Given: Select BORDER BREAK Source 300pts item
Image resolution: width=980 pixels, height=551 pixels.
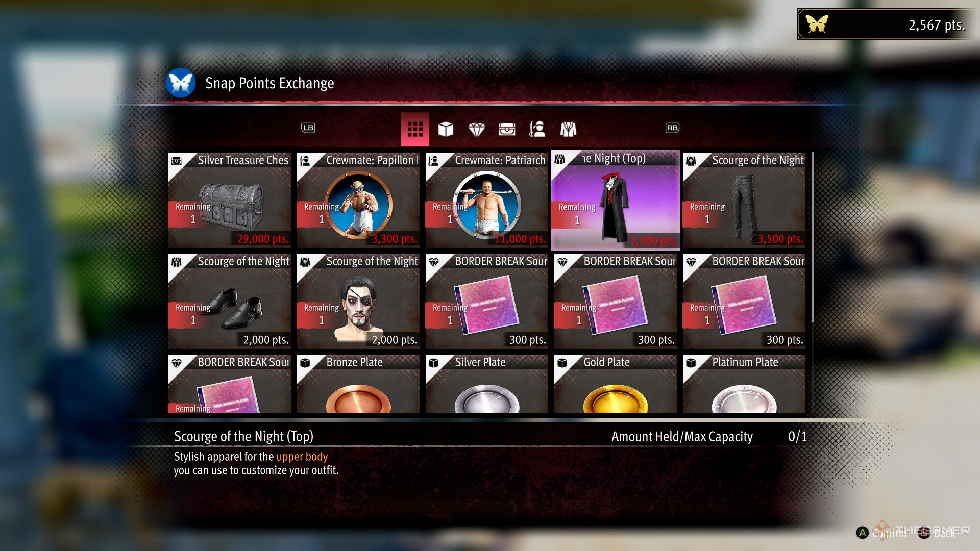Looking at the screenshot, I should (x=488, y=299).
